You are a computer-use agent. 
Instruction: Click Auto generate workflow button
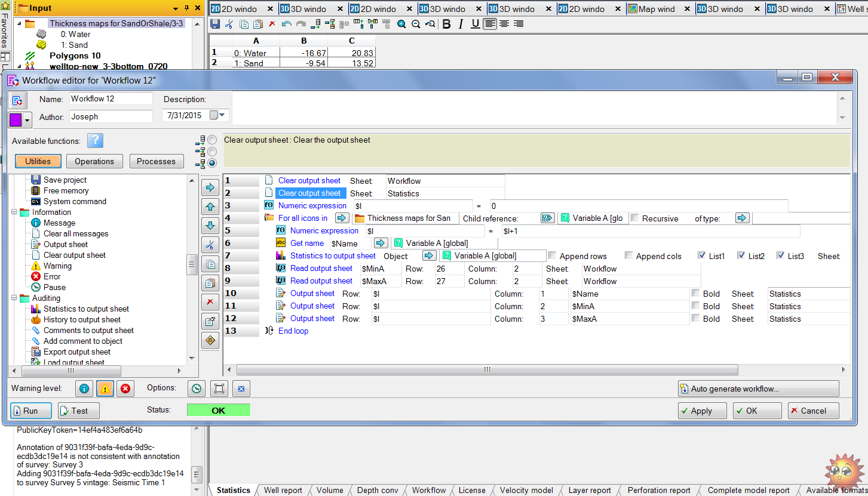pos(759,389)
